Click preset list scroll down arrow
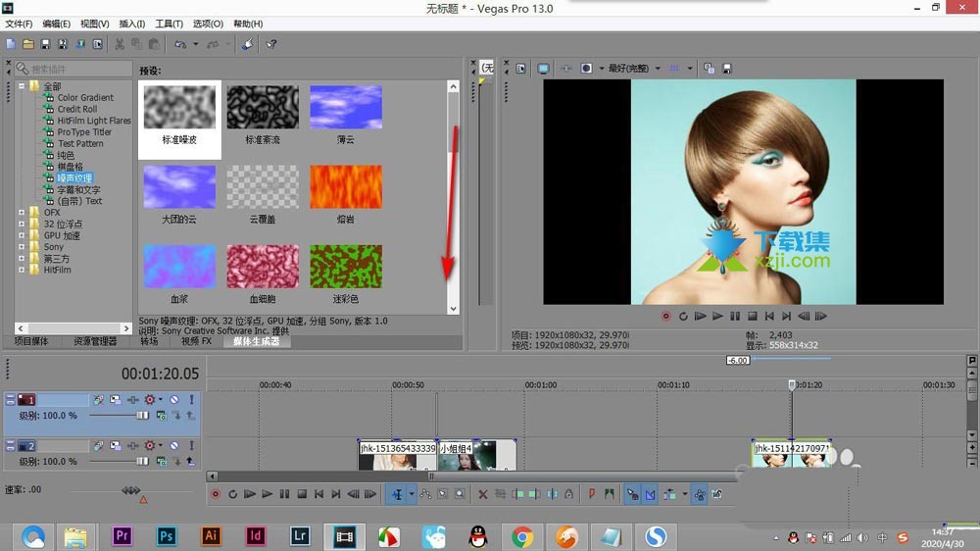980x551 pixels. (x=453, y=309)
